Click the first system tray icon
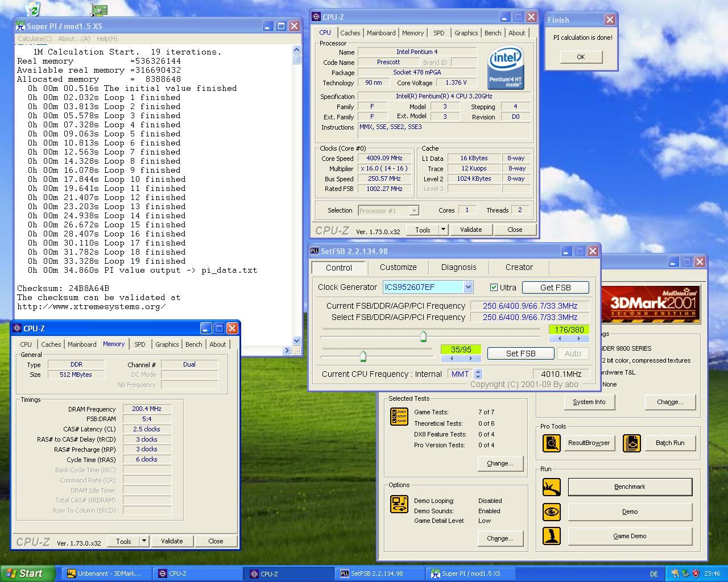 pyautogui.click(x=675, y=573)
